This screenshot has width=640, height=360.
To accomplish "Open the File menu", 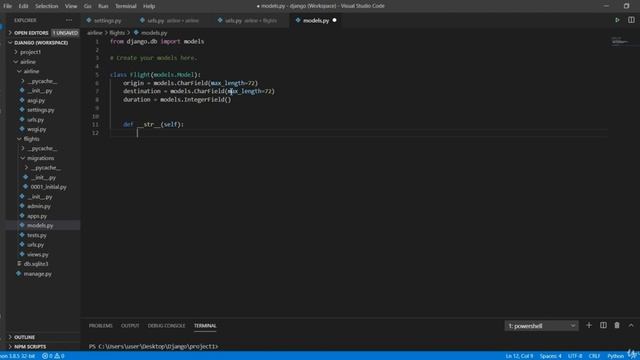I will tap(7, 6).
